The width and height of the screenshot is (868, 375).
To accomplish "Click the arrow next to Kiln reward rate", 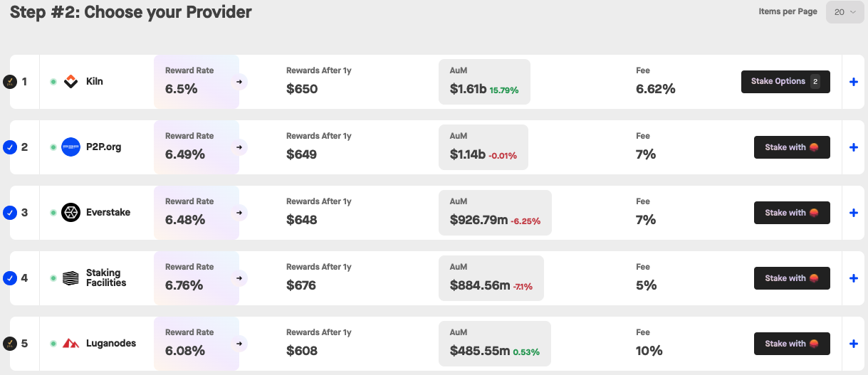I will pyautogui.click(x=241, y=82).
